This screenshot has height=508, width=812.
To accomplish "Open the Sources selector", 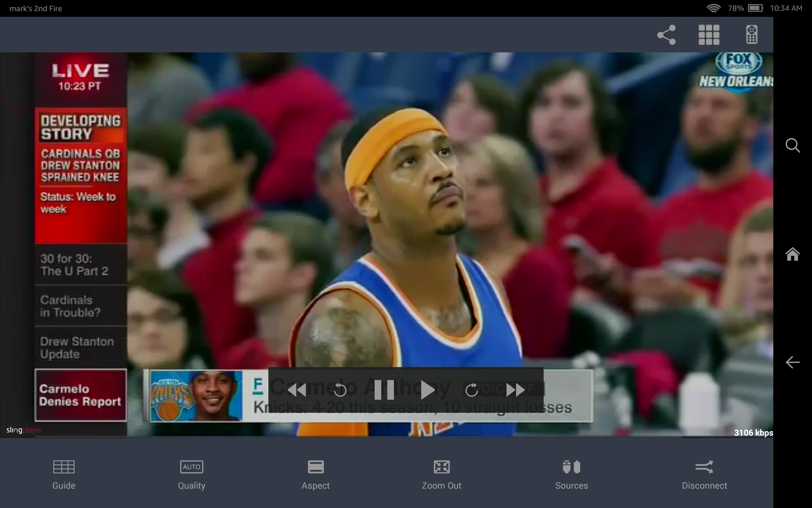I will tap(572, 467).
